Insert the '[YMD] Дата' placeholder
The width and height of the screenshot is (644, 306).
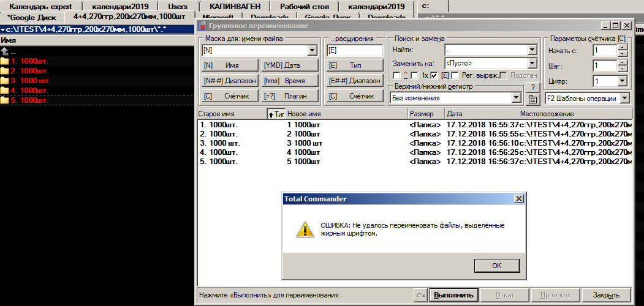[x=290, y=65]
